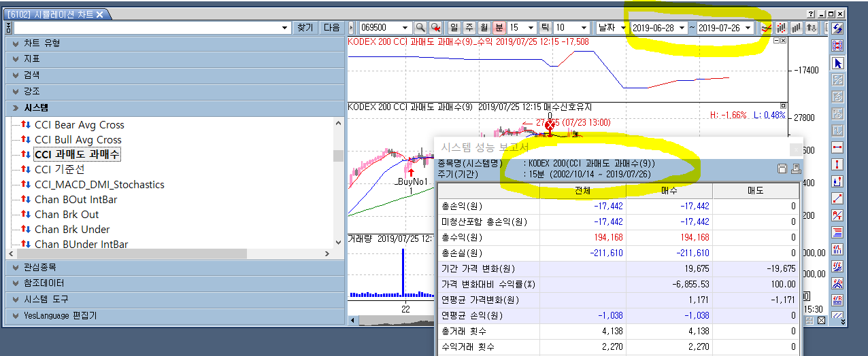Click the red-marked stock search icon
The width and height of the screenshot is (868, 356).
click(x=435, y=28)
